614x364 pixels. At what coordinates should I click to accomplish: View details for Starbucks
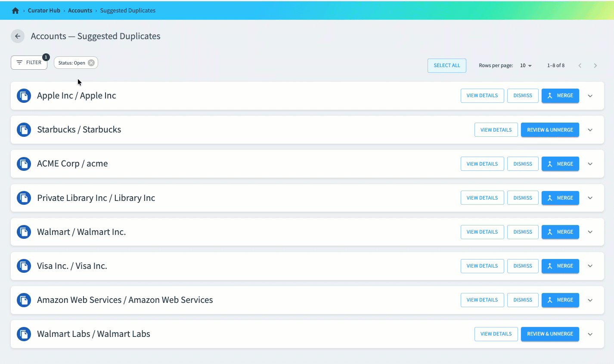click(x=496, y=130)
